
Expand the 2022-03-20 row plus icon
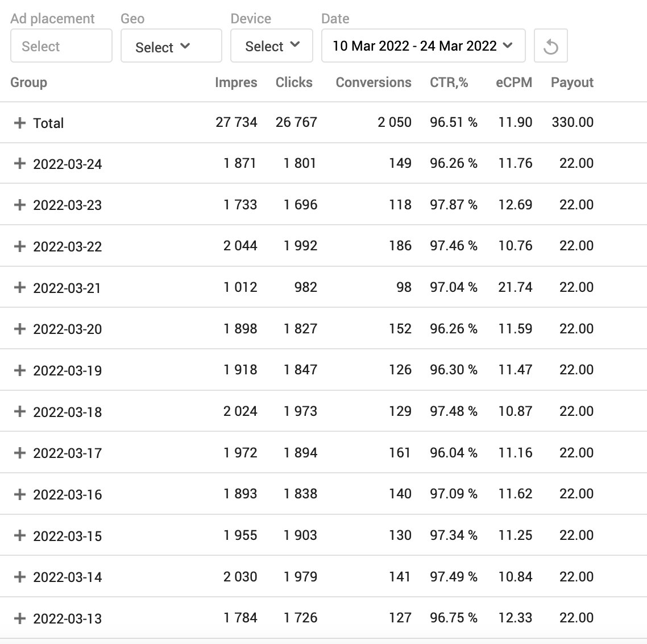(20, 329)
